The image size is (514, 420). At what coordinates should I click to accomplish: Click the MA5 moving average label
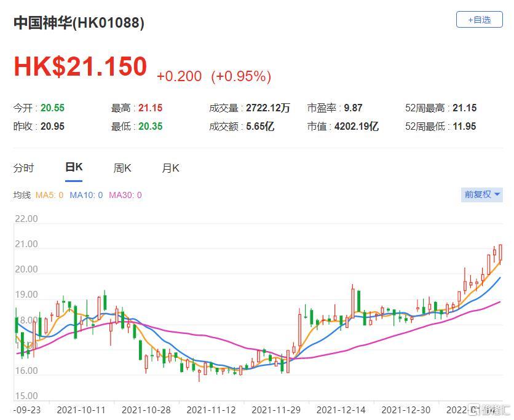click(x=50, y=196)
